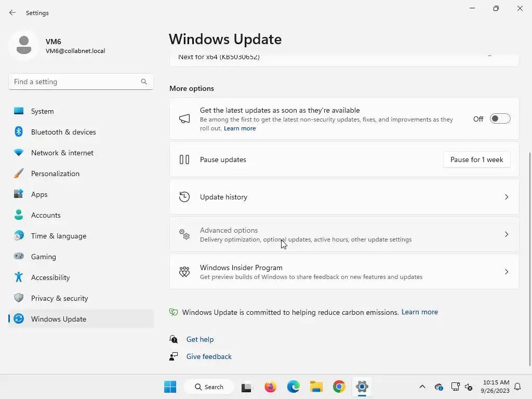This screenshot has width=532, height=399.
Task: Click the green leaf carbon emissions icon
Action: click(174, 312)
